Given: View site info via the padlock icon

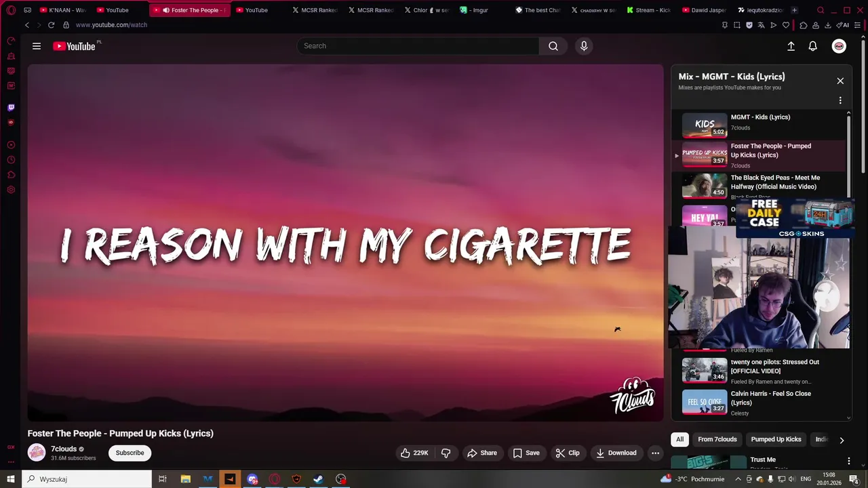Looking at the screenshot, I should point(66,25).
